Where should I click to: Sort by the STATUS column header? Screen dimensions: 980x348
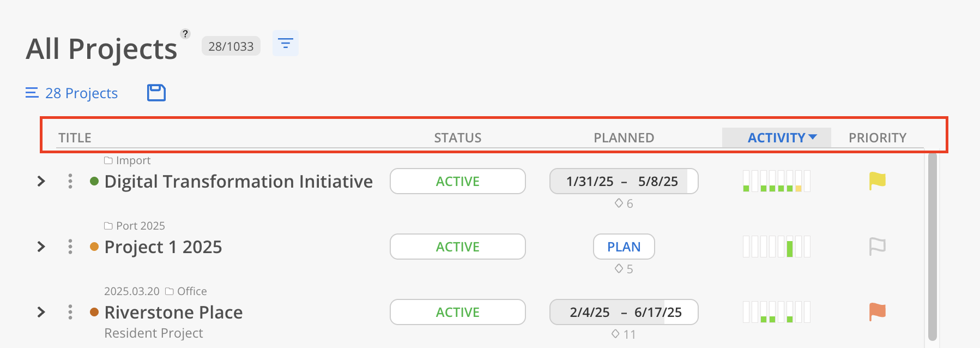click(x=458, y=137)
